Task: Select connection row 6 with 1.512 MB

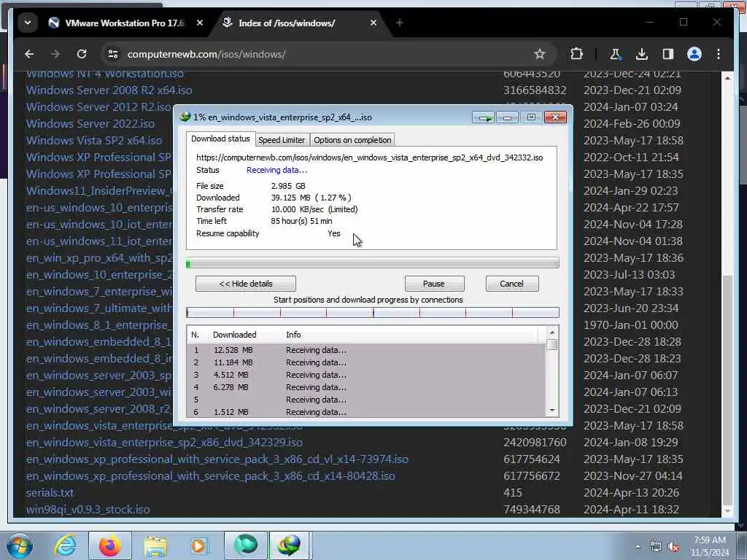Action: [366, 412]
